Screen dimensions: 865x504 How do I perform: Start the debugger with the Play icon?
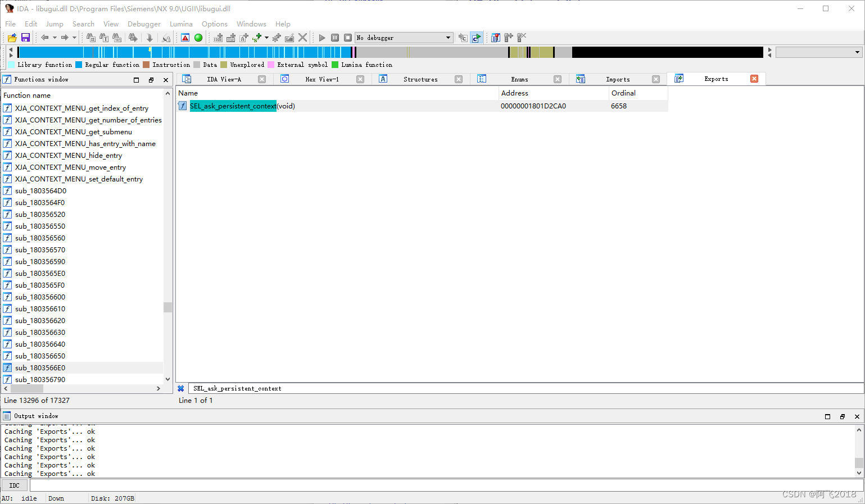pos(321,37)
